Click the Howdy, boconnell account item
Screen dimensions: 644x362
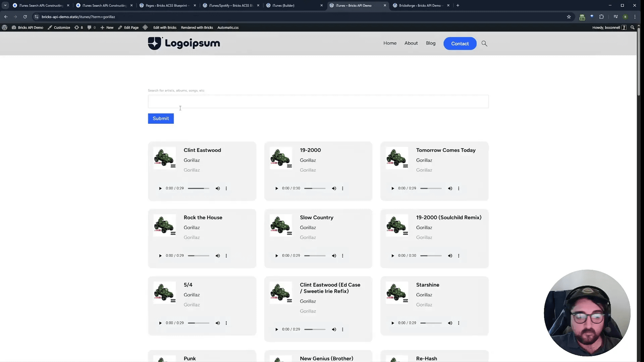pyautogui.click(x=609, y=27)
